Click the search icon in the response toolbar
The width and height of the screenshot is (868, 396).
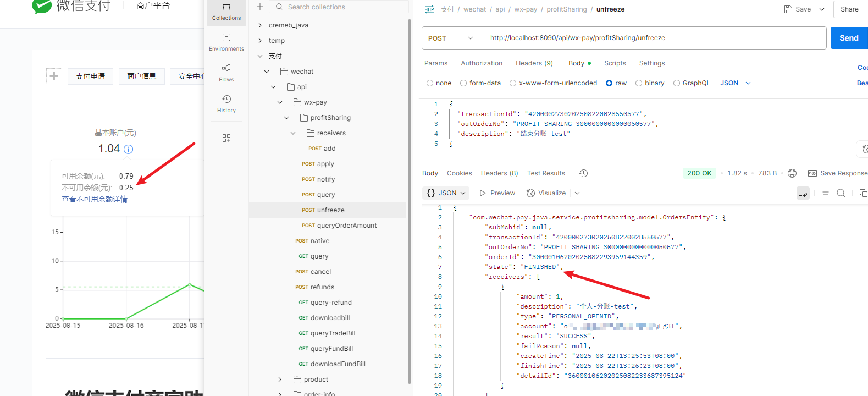pos(841,193)
